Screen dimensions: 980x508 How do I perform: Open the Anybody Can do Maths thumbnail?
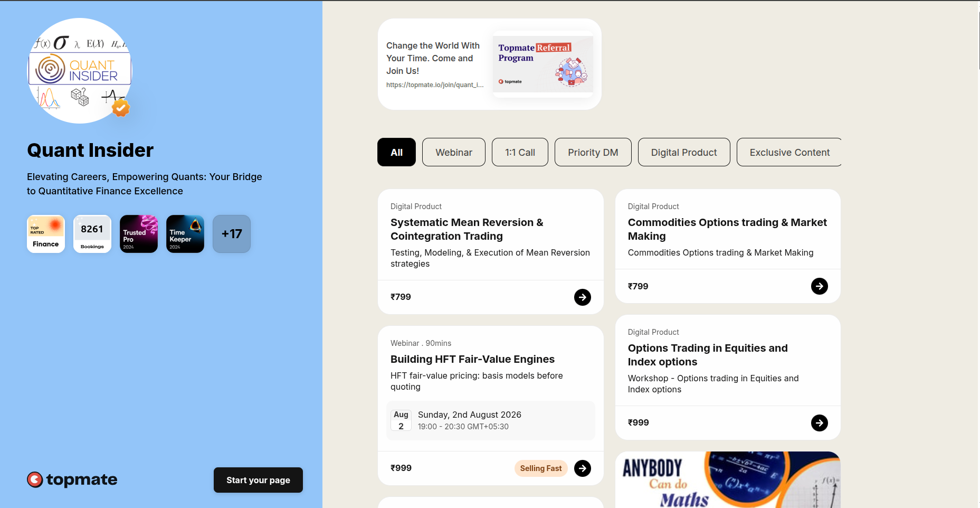click(728, 479)
